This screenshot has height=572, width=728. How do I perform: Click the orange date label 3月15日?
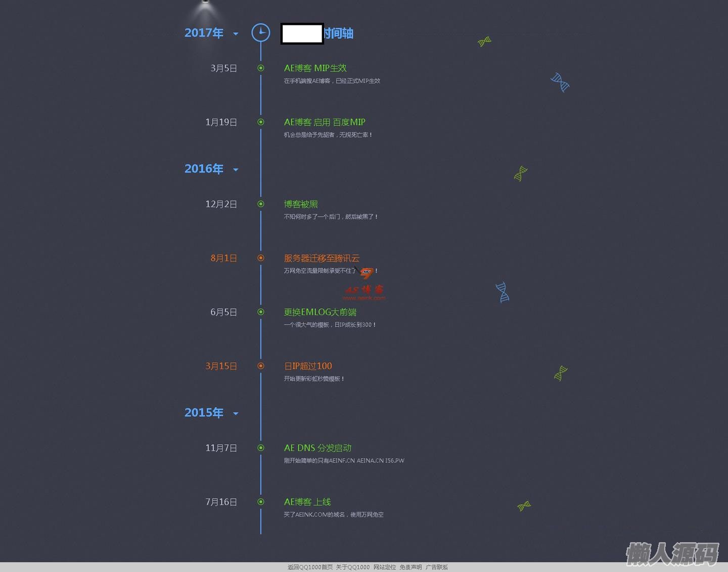(x=221, y=366)
